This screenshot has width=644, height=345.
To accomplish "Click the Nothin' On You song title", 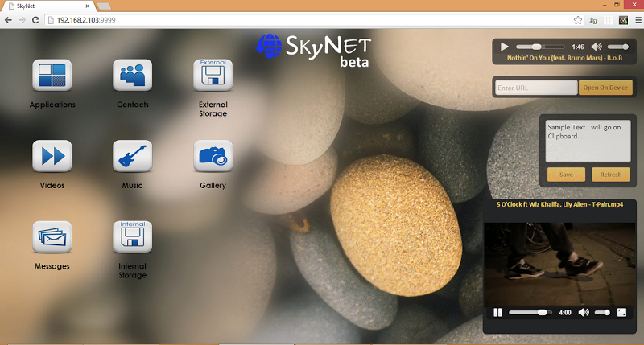I will point(564,58).
